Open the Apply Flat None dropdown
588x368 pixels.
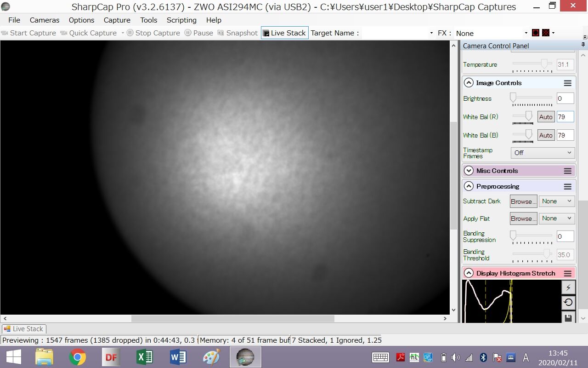pyautogui.click(x=556, y=218)
